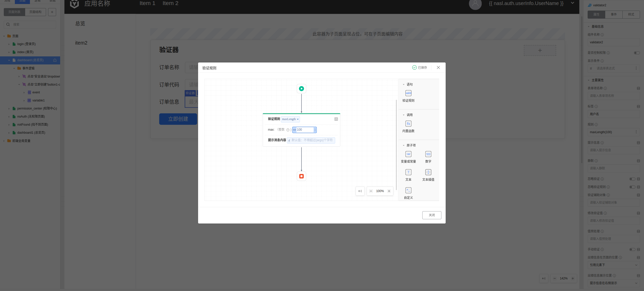Screen dimensions: 644x291
Task: Switch to the 页面列表 tab
Action: pos(14,12)
